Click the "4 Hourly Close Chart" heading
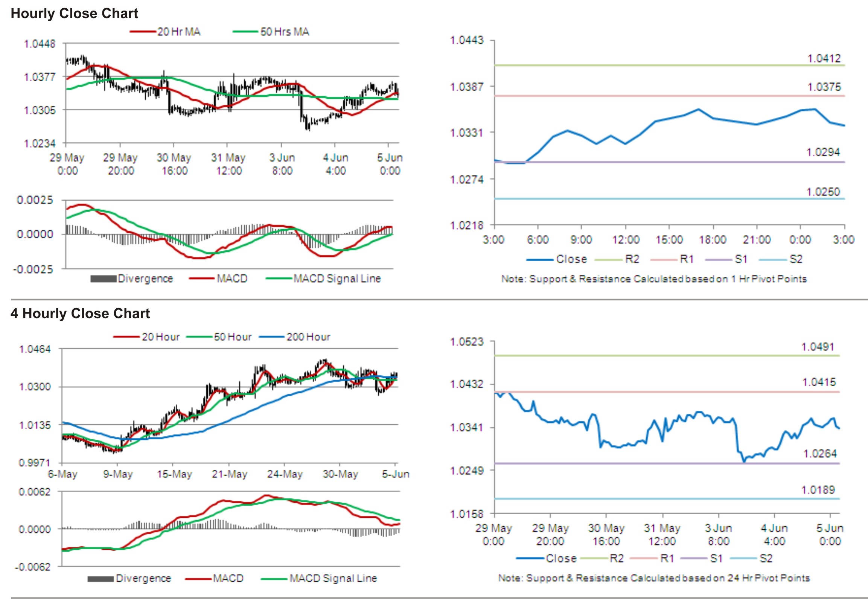868x599 pixels. click(x=80, y=313)
